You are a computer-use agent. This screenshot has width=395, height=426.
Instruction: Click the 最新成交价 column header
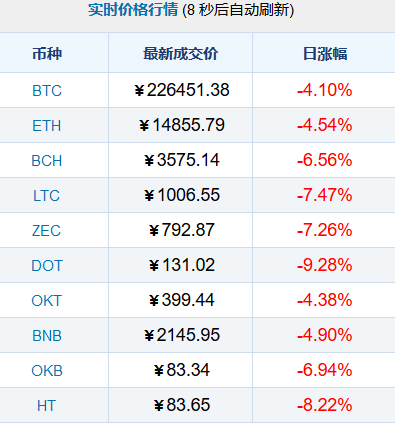tap(181, 54)
